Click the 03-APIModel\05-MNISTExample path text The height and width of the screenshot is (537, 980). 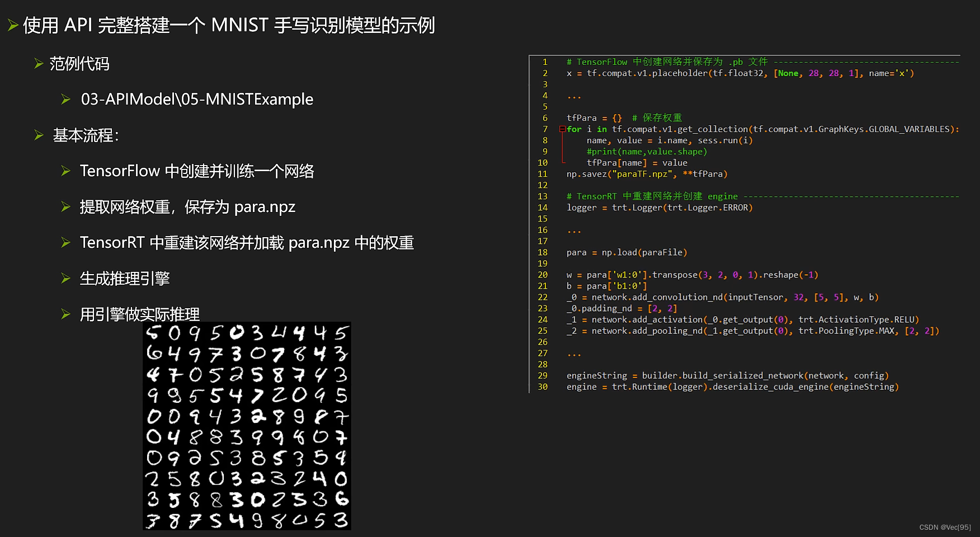click(197, 100)
